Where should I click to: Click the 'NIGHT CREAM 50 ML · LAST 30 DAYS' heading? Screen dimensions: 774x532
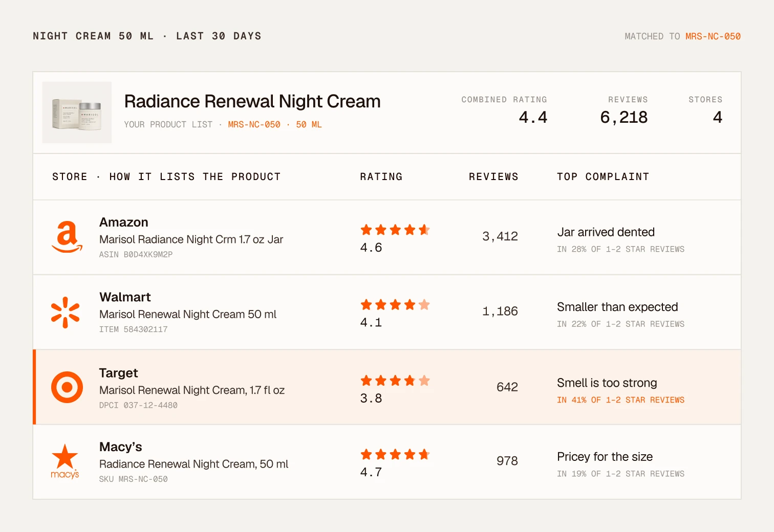[147, 36]
